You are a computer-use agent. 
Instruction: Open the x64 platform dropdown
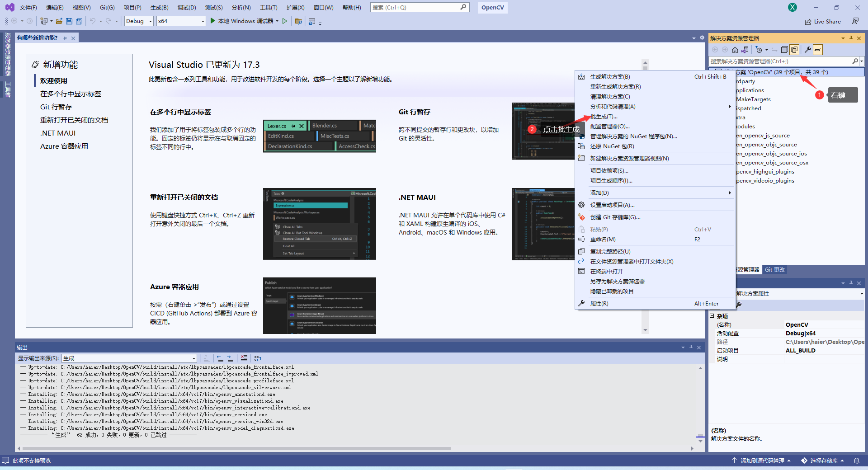pyautogui.click(x=181, y=21)
